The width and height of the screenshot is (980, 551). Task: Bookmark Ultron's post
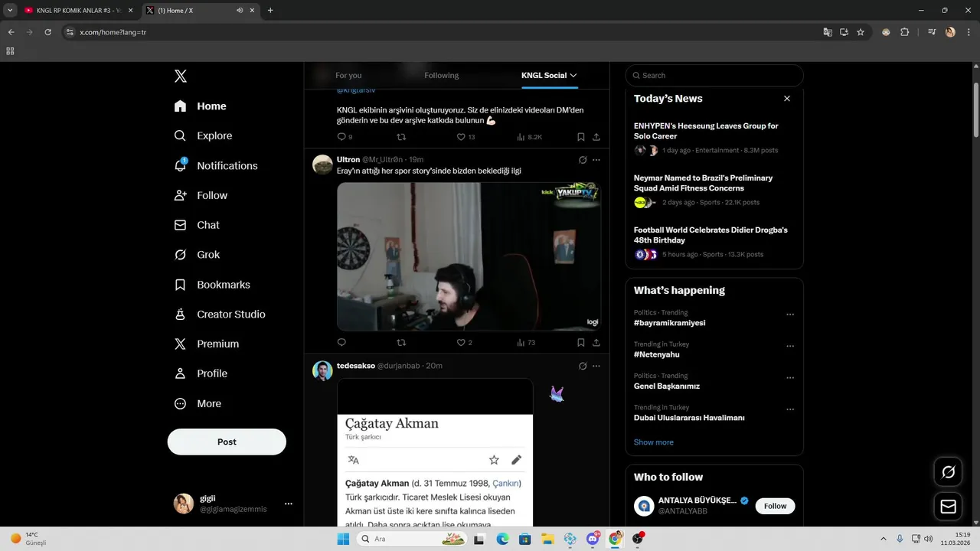point(581,343)
